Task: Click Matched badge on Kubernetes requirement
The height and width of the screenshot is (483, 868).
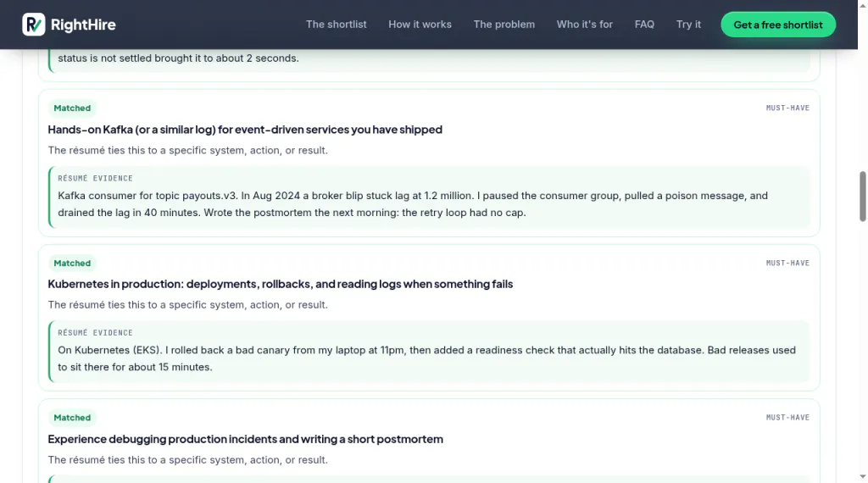Action: coord(72,263)
